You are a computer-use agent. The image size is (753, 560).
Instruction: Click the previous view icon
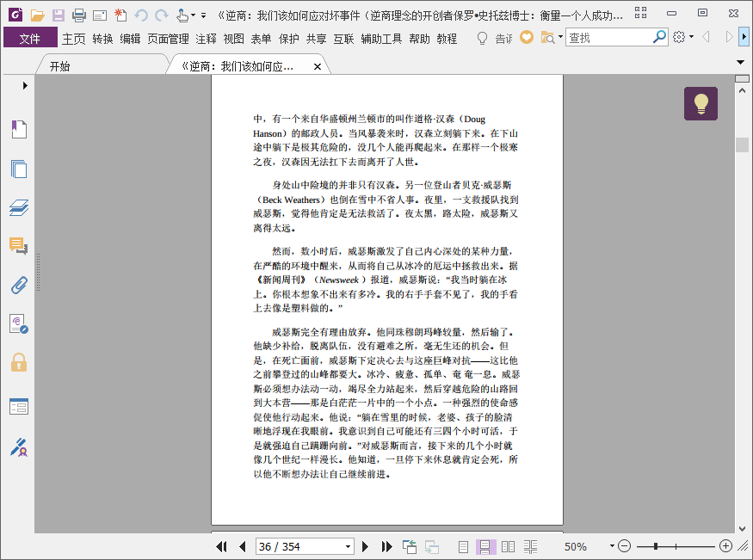(410, 546)
